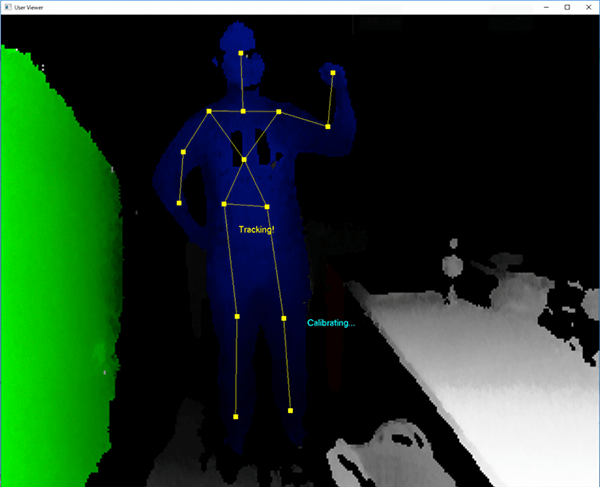600x487 pixels.
Task: Click the cyan "Calibrating..." label
Action: tap(331, 323)
